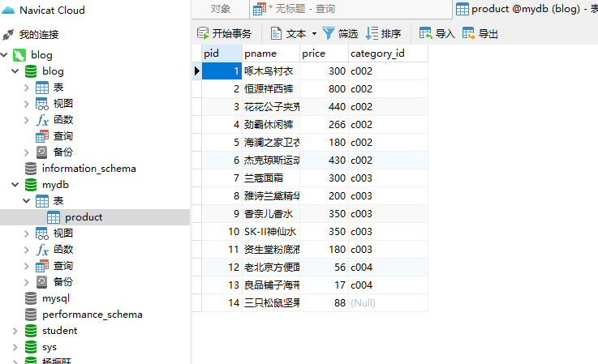This screenshot has width=598, height=364.
Task: Click the Export (导出) icon
Action: 469,33
